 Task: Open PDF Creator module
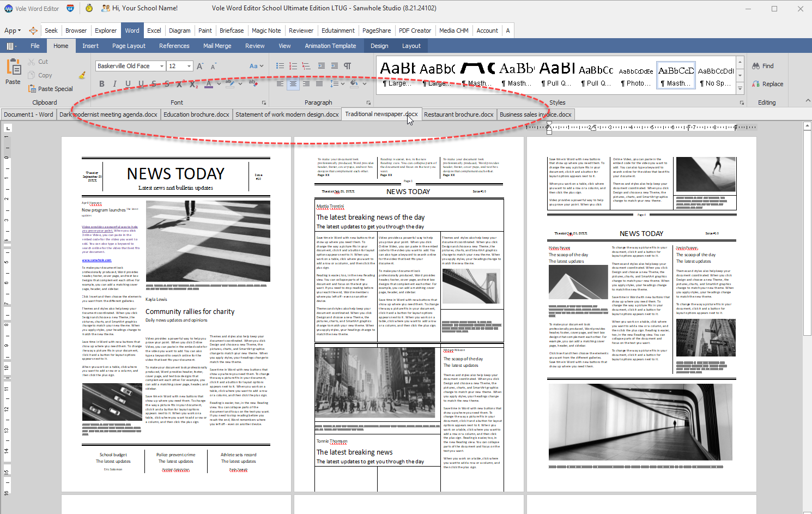(x=415, y=31)
